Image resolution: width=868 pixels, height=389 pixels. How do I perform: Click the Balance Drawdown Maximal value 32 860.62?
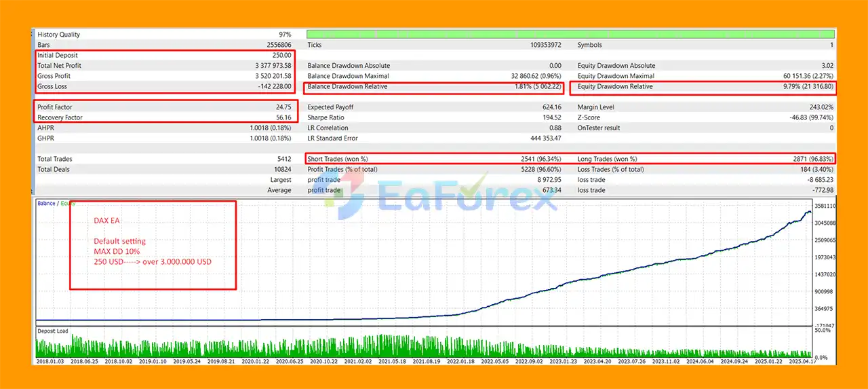pyautogui.click(x=524, y=76)
